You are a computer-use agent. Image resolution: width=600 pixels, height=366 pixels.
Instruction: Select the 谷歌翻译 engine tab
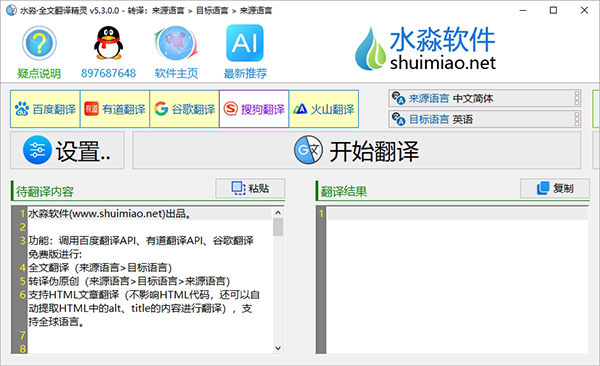[x=184, y=109]
